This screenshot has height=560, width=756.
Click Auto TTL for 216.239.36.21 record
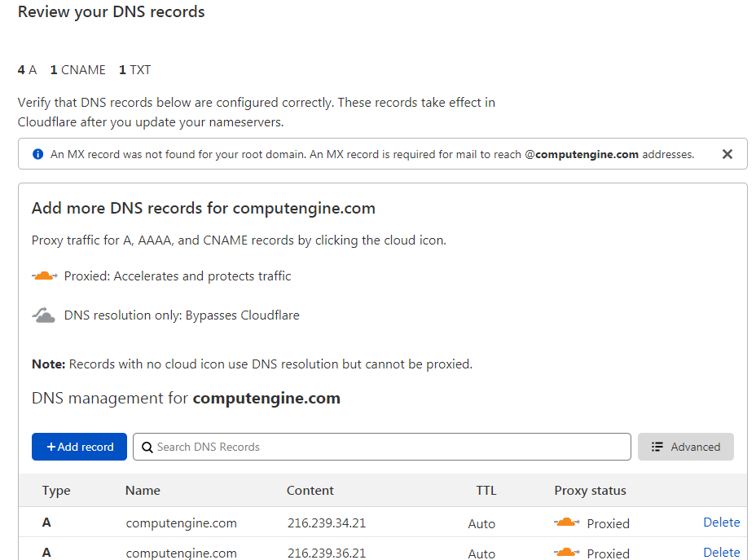pos(481,553)
